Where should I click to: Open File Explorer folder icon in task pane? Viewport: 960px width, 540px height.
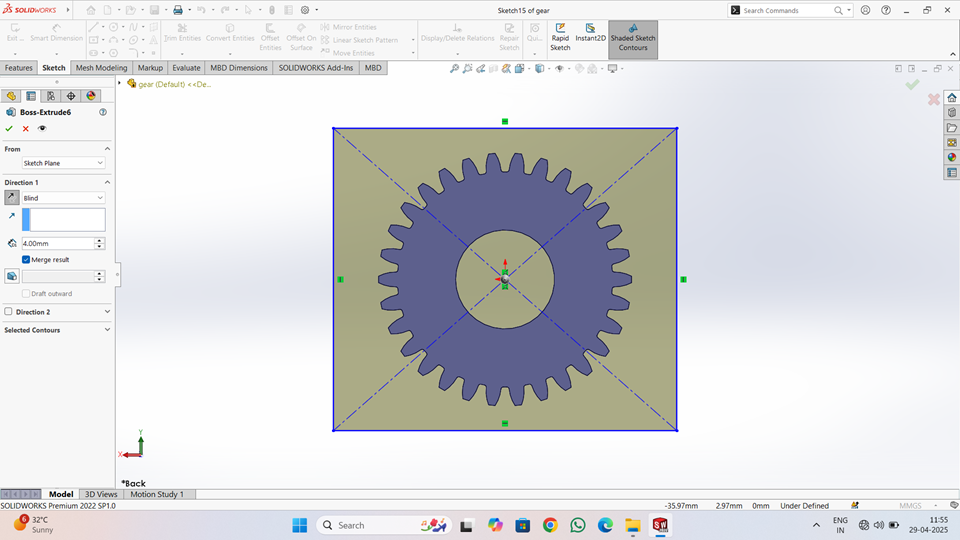pos(951,127)
